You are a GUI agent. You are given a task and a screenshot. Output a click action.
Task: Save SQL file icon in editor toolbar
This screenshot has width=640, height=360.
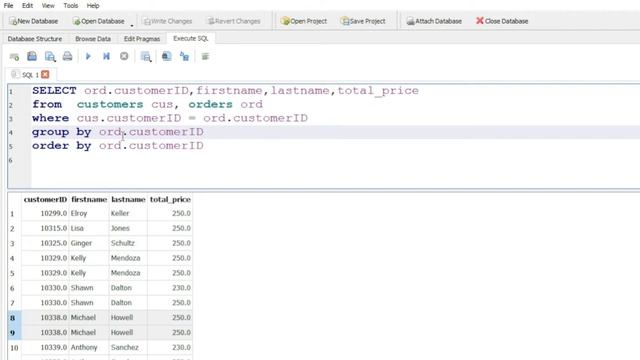(x=50, y=56)
